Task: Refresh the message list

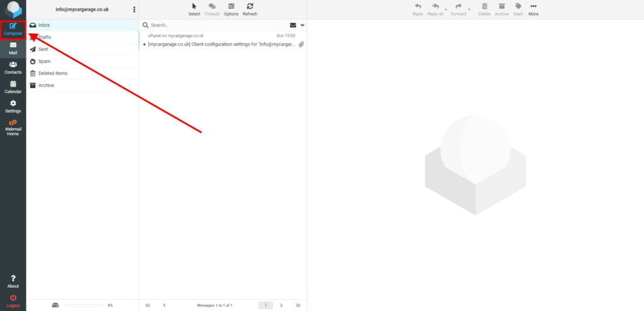Action: coord(250,9)
